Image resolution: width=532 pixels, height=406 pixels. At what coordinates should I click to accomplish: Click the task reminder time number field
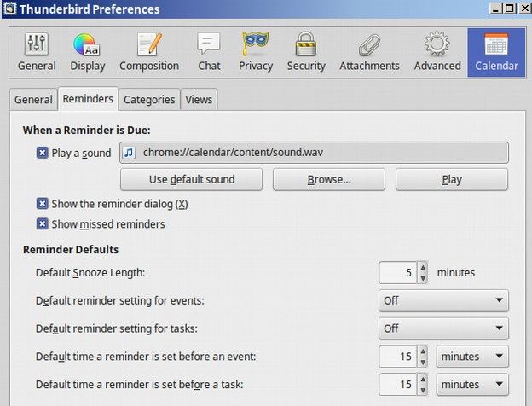click(398, 385)
